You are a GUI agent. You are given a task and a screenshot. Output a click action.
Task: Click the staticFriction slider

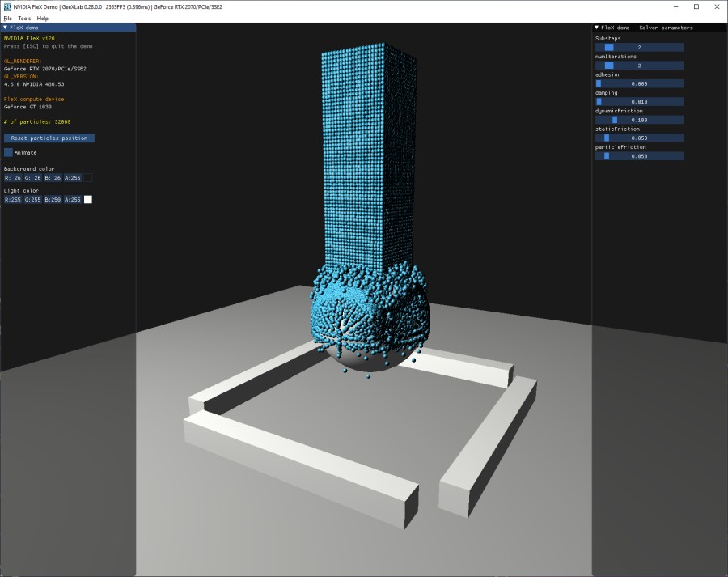coord(639,138)
